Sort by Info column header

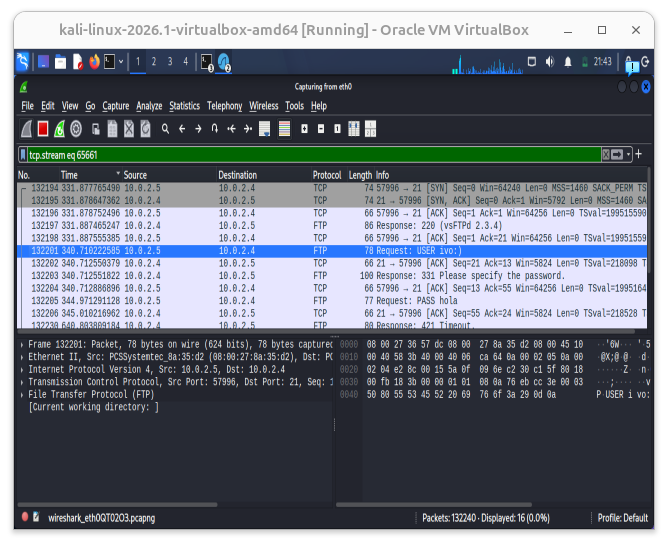(510, 175)
